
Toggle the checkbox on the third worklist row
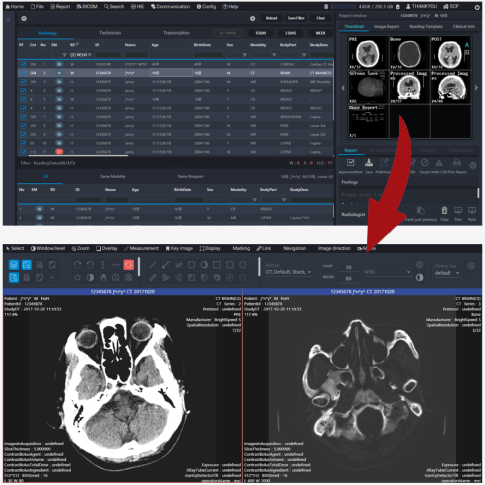coord(23,82)
